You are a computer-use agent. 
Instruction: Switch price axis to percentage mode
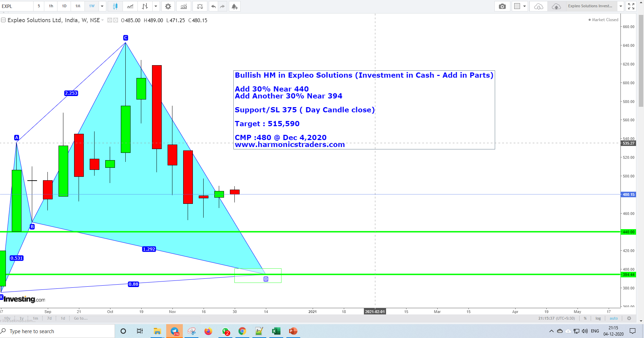(x=585, y=318)
